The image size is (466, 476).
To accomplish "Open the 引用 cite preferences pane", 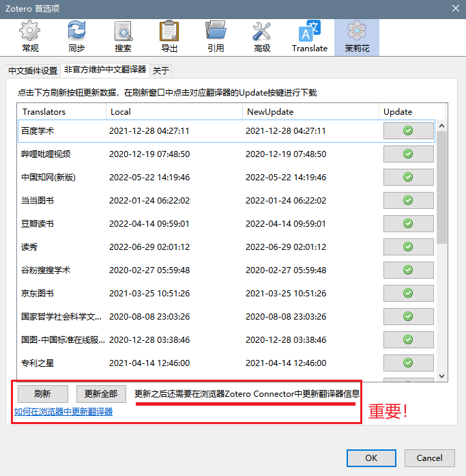I will 216,37.
